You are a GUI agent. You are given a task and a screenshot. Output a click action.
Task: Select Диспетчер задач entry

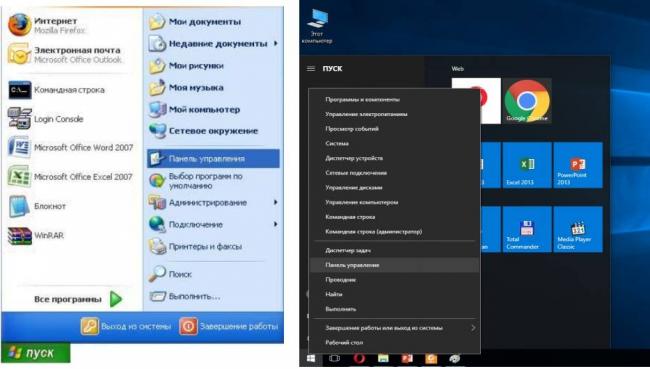point(394,250)
